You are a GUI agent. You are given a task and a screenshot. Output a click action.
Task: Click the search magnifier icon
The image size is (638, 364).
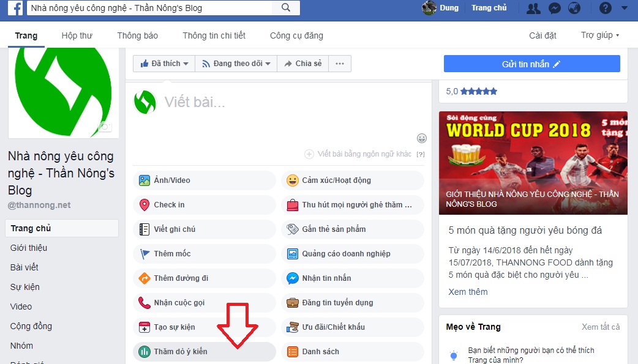[286, 8]
